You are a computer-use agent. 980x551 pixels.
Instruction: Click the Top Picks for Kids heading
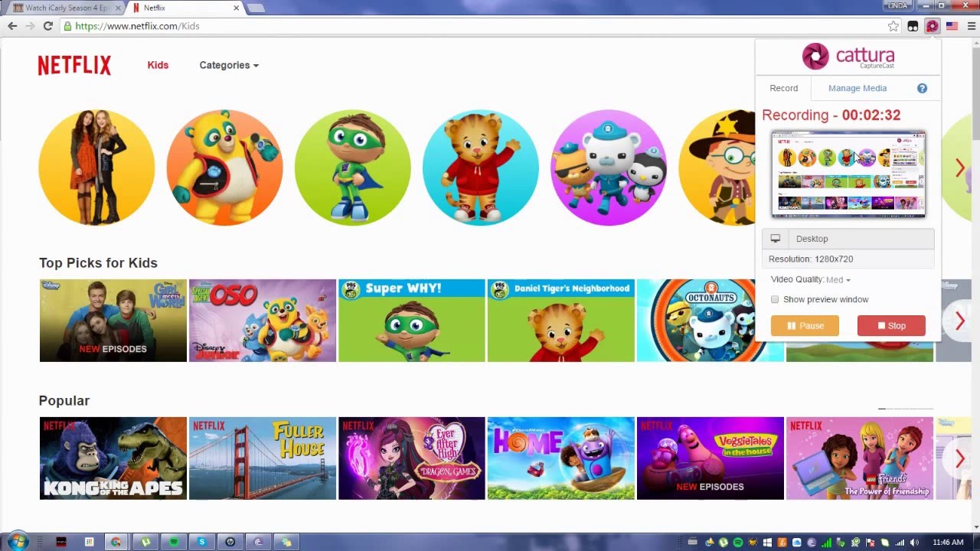click(x=98, y=263)
